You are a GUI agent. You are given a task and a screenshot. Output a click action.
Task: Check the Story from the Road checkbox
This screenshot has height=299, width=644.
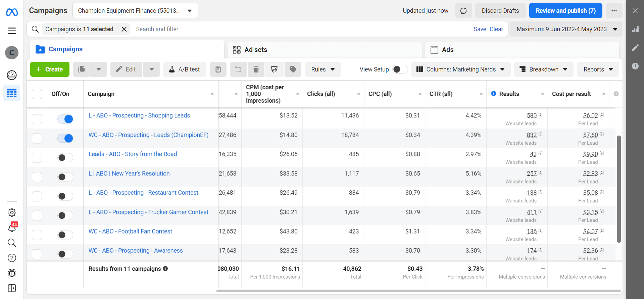pos(37,158)
